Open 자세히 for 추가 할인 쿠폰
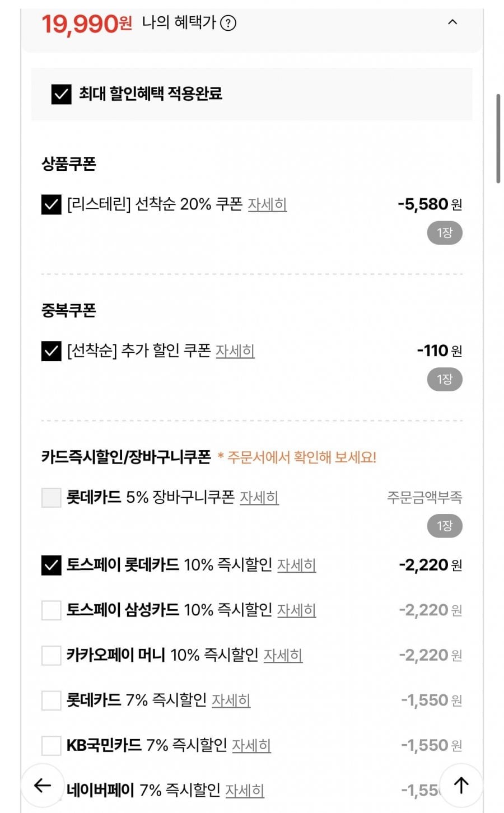This screenshot has width=504, height=813. 235,352
